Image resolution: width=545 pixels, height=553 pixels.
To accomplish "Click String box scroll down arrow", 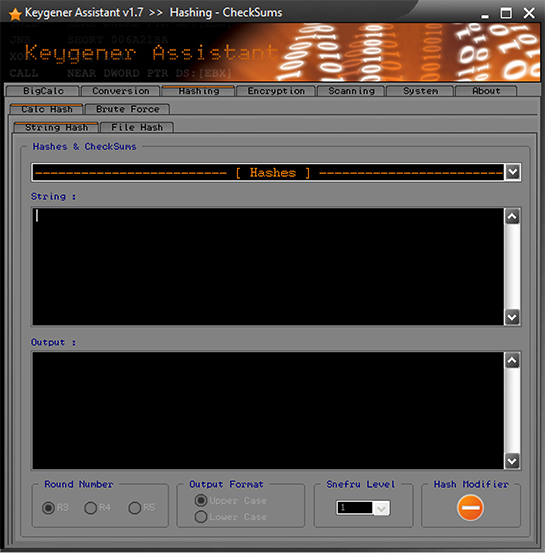I will click(x=512, y=317).
